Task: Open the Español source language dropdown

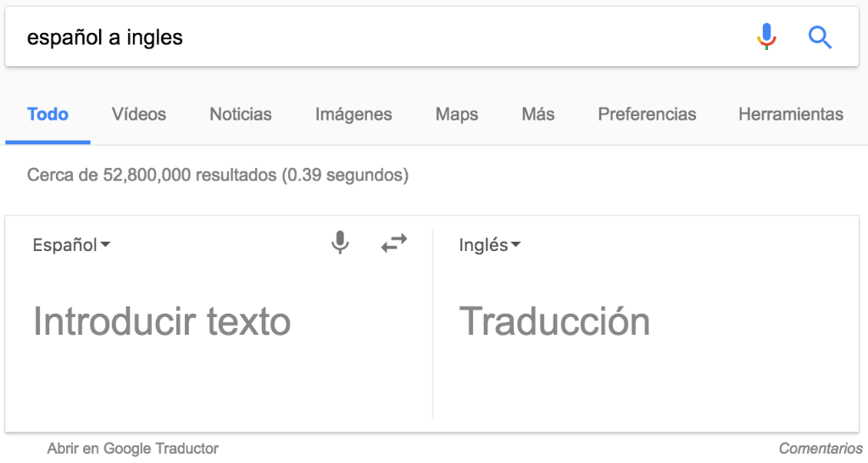Action: (x=71, y=244)
